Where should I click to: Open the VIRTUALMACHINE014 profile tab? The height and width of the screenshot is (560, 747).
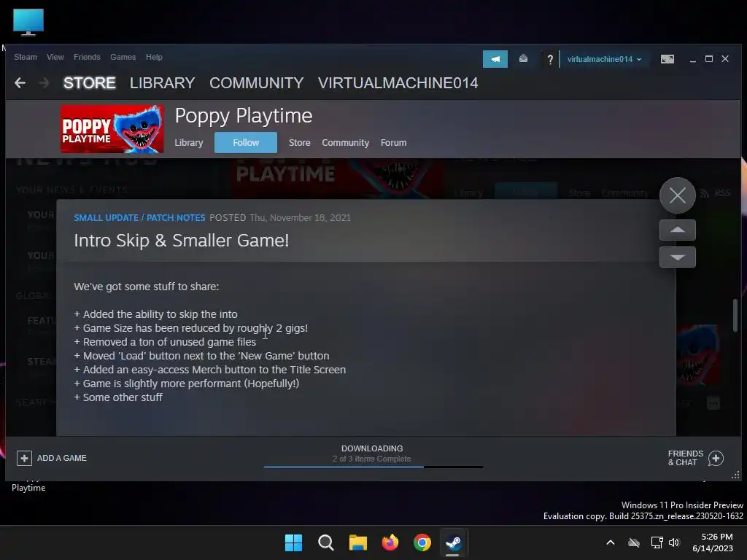(398, 83)
